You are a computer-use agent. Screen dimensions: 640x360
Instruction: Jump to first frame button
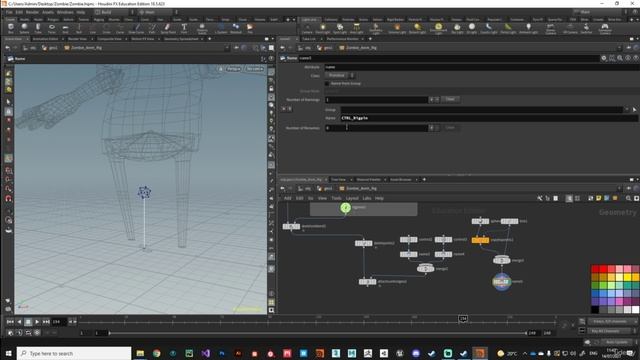[10, 322]
